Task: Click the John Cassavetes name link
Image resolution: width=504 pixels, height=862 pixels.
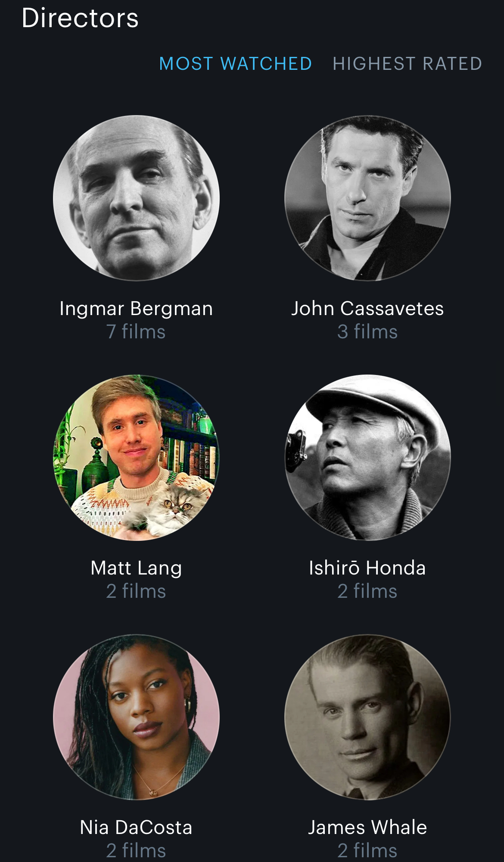Action: (x=367, y=309)
